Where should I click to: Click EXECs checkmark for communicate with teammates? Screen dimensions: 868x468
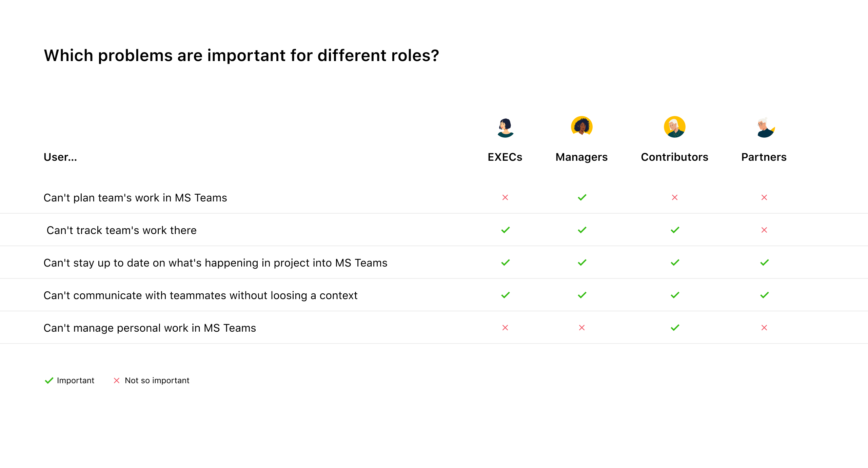coord(506,295)
